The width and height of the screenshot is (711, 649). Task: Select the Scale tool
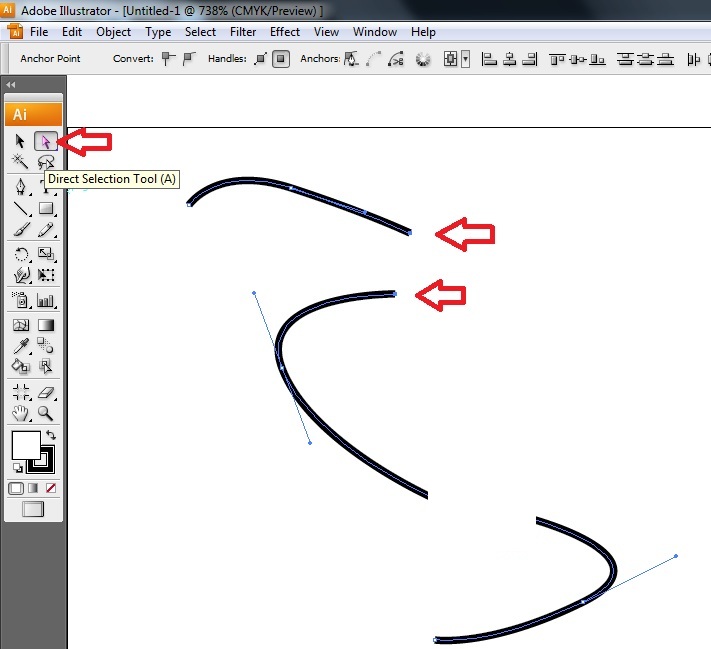point(46,254)
